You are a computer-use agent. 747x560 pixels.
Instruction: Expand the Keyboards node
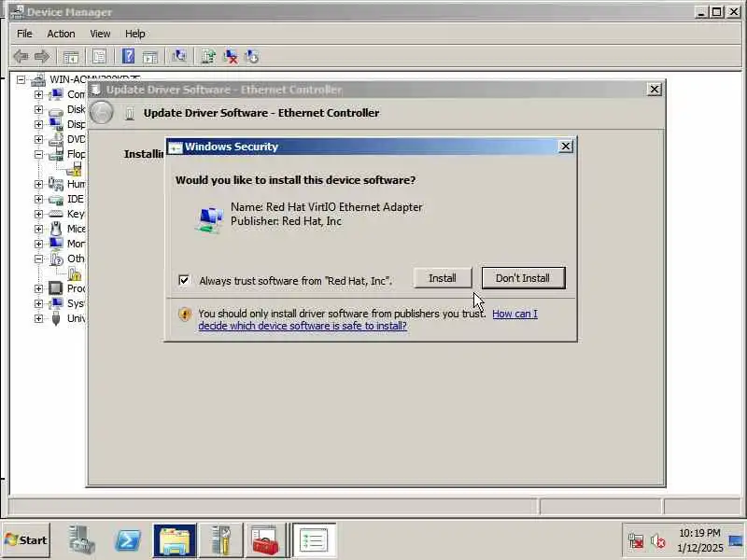tap(38, 214)
